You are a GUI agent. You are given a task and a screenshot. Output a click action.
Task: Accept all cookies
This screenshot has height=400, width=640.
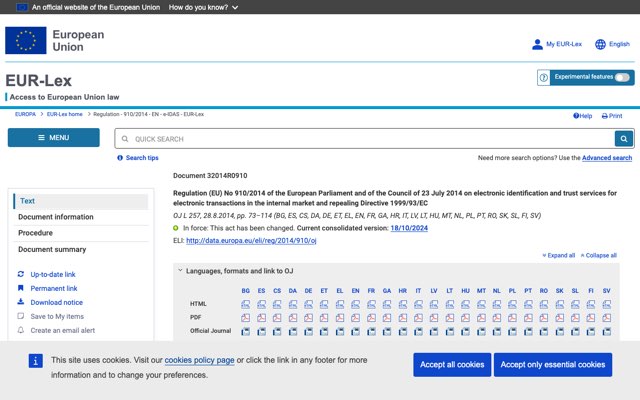pos(452,364)
